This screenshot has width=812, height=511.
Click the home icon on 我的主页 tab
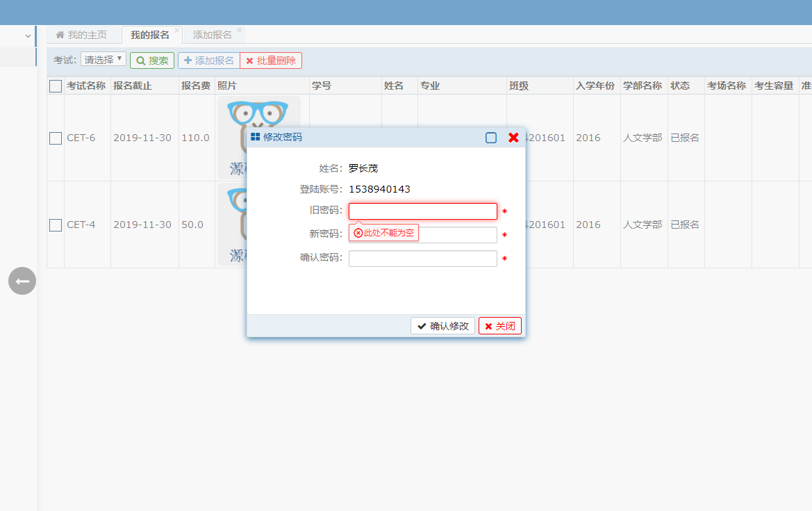pyautogui.click(x=63, y=33)
